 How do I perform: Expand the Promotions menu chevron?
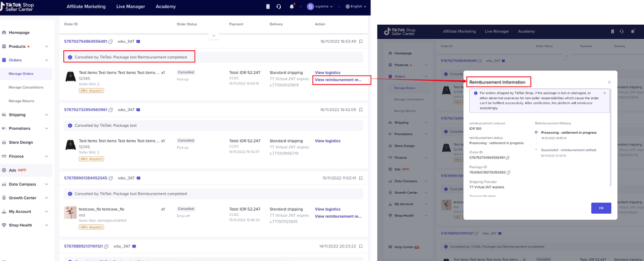[x=47, y=128]
